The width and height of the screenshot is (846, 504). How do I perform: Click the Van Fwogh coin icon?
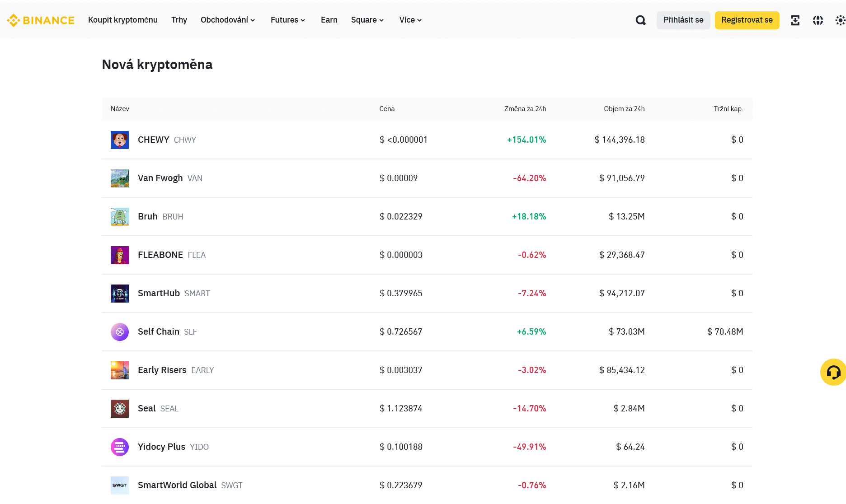click(120, 178)
